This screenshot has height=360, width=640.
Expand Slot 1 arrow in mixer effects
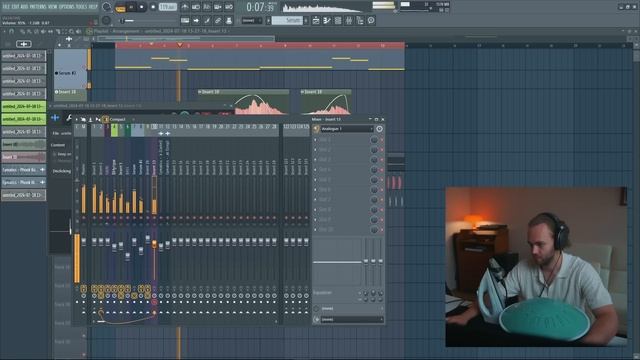click(315, 140)
